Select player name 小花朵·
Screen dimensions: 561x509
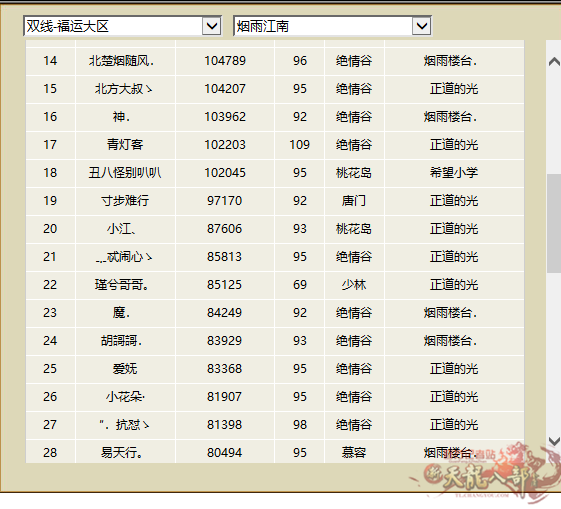[125, 397]
